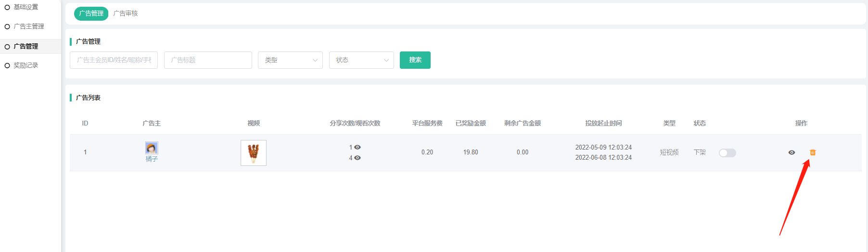This screenshot has width=868, height=252.
Task: Click the eye icon beside share count 1
Action: (x=357, y=147)
